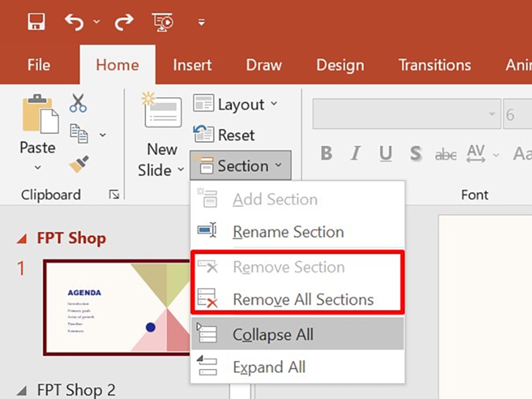This screenshot has width=532, height=399.
Task: Reset the slide formatting
Action: point(224,135)
